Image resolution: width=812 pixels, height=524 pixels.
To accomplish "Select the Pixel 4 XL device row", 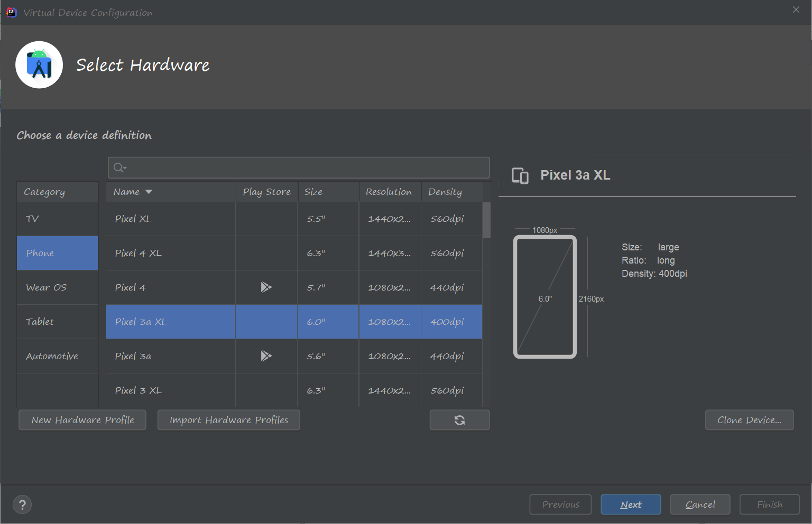I will pos(294,253).
